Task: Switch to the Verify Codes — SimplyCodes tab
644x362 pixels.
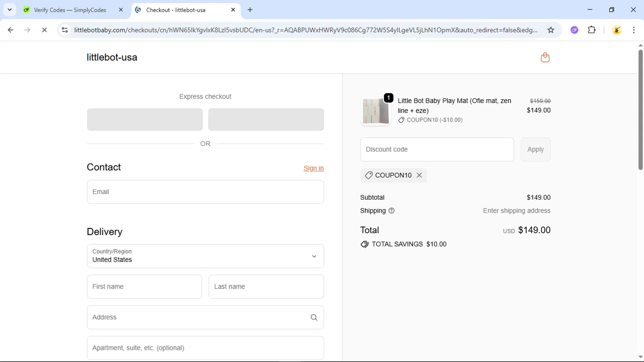Action: tap(70, 10)
